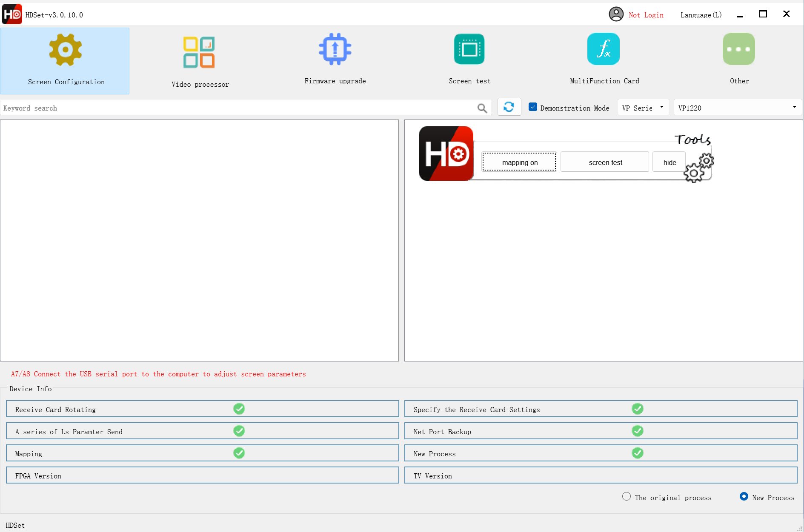This screenshot has height=532, width=804.
Task: Click the screen test button in Tools
Action: [x=605, y=162]
